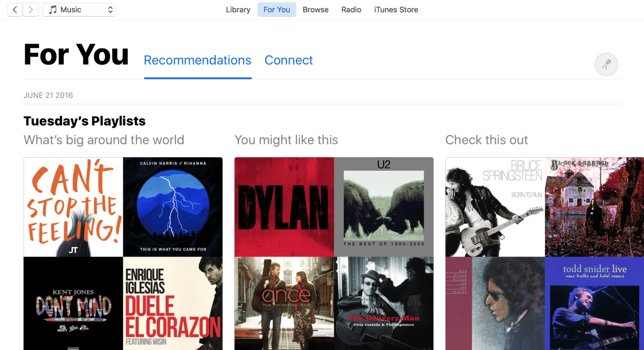The image size is (644, 350).
Task: Click the Check this out title
Action: [487, 140]
